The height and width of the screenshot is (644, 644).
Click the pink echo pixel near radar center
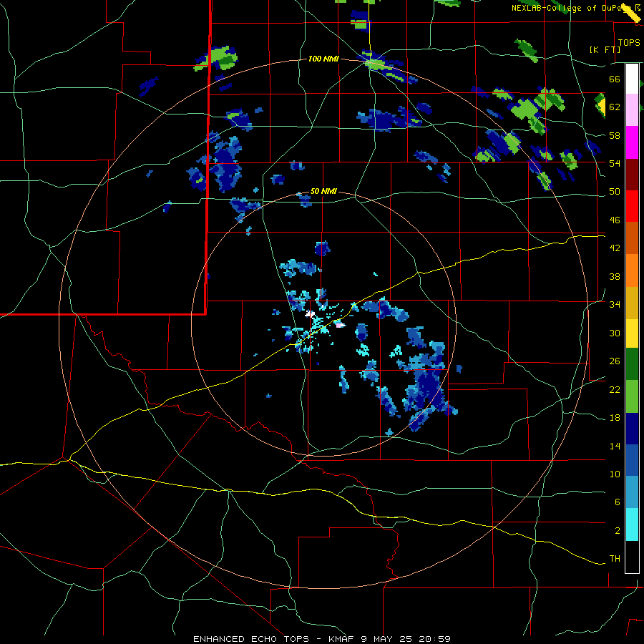point(340,325)
